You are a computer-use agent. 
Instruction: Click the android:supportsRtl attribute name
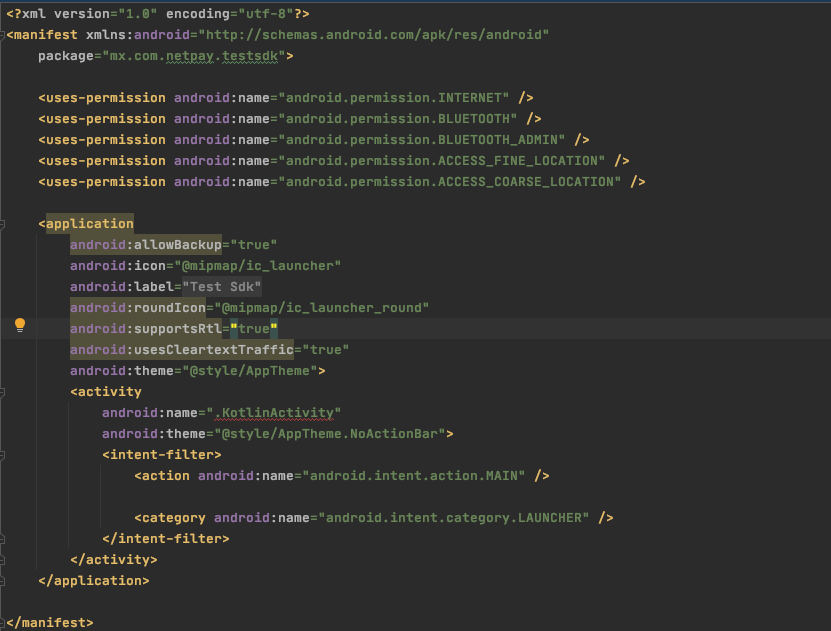pos(146,329)
